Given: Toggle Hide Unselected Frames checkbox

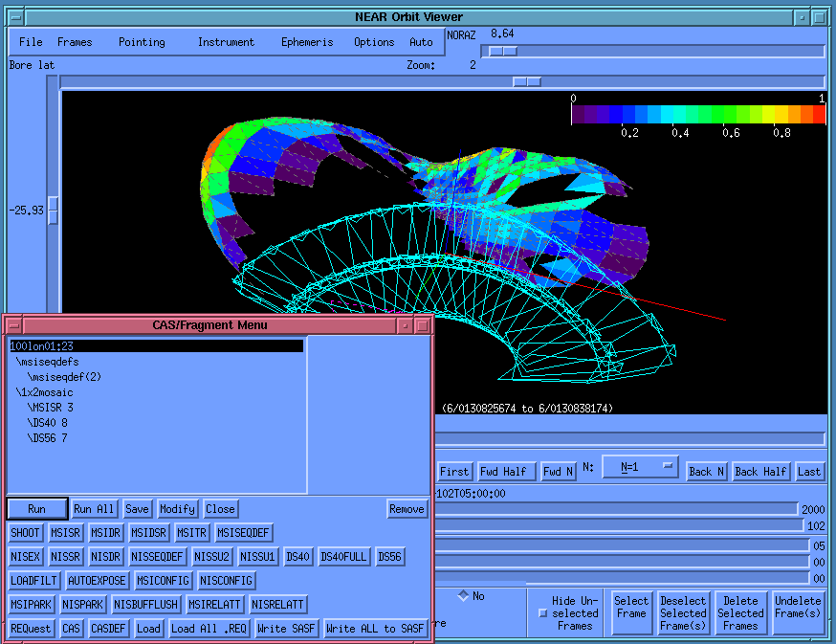Looking at the screenshot, I should tap(542, 613).
